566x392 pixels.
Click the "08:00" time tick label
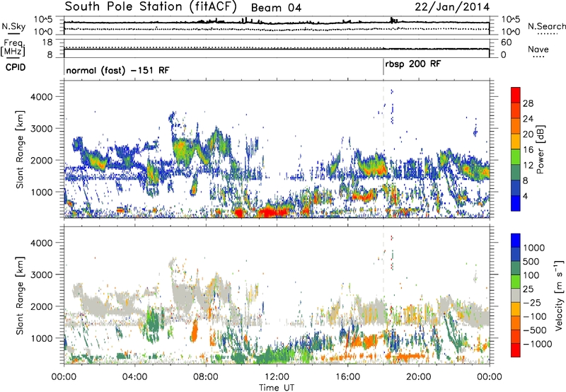[205, 376]
